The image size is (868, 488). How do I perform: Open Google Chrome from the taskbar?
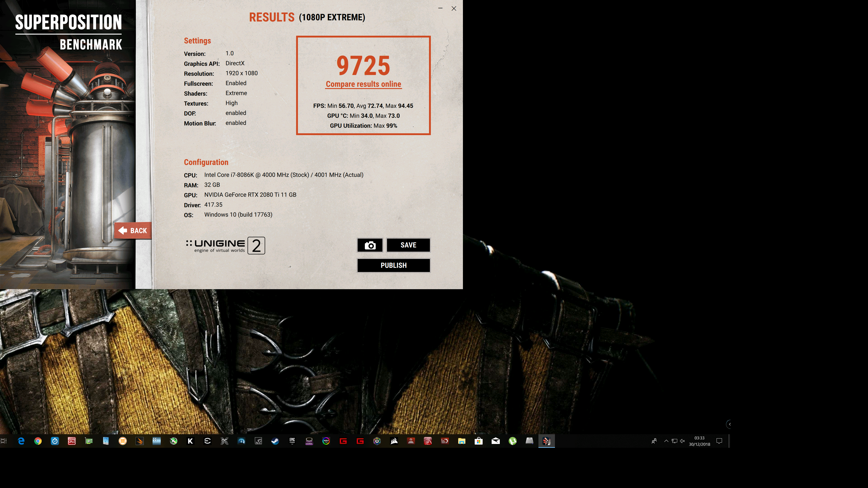[x=38, y=441]
